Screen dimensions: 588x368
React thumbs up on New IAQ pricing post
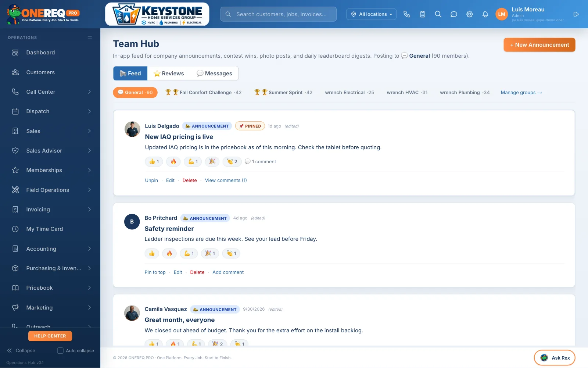154,161
